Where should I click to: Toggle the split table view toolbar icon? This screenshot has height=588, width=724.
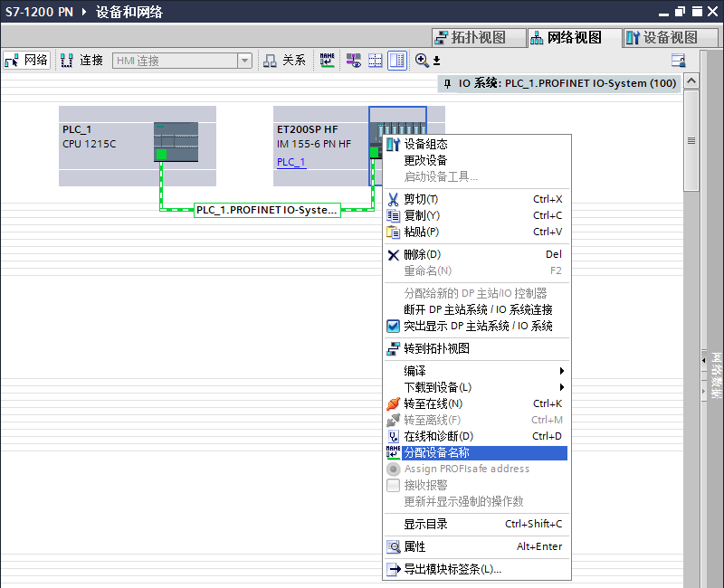point(397,61)
